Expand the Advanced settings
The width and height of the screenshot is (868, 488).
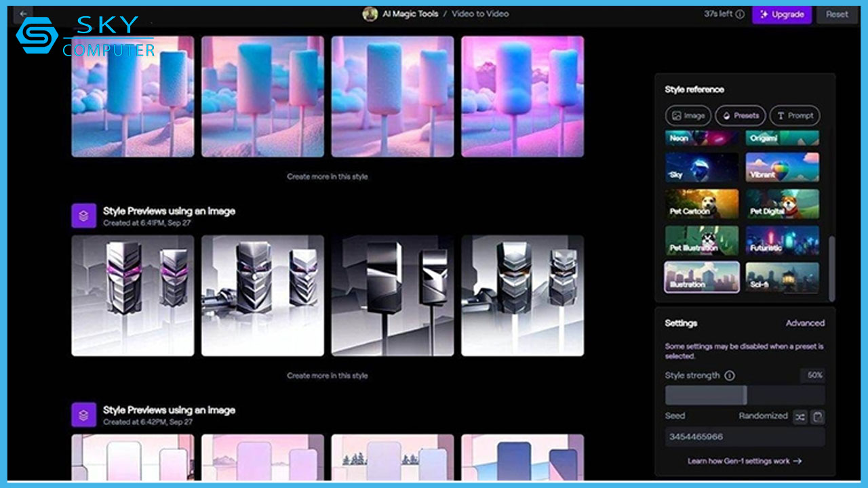(805, 323)
